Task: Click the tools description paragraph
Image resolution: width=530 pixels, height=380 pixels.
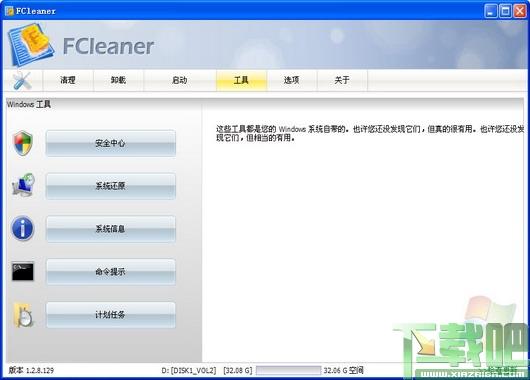Action: [370, 134]
